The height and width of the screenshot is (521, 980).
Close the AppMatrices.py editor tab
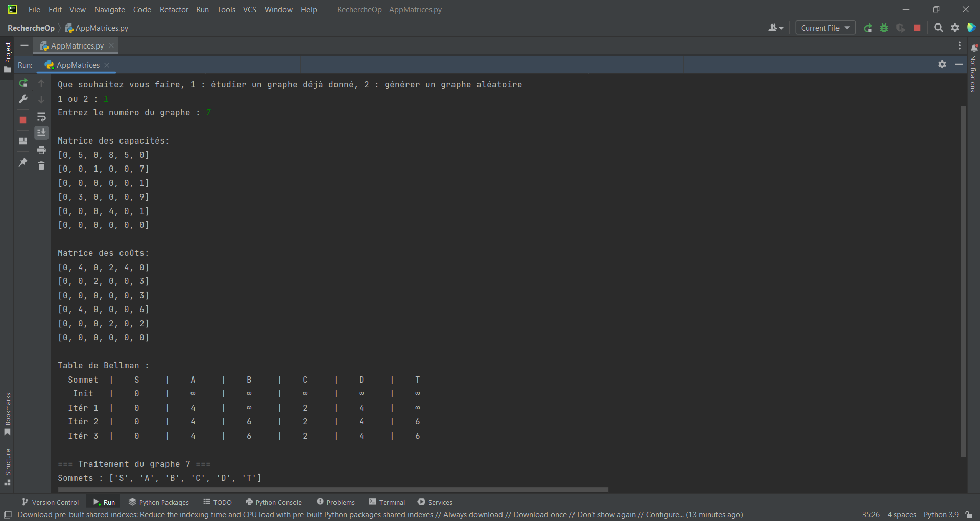(111, 45)
